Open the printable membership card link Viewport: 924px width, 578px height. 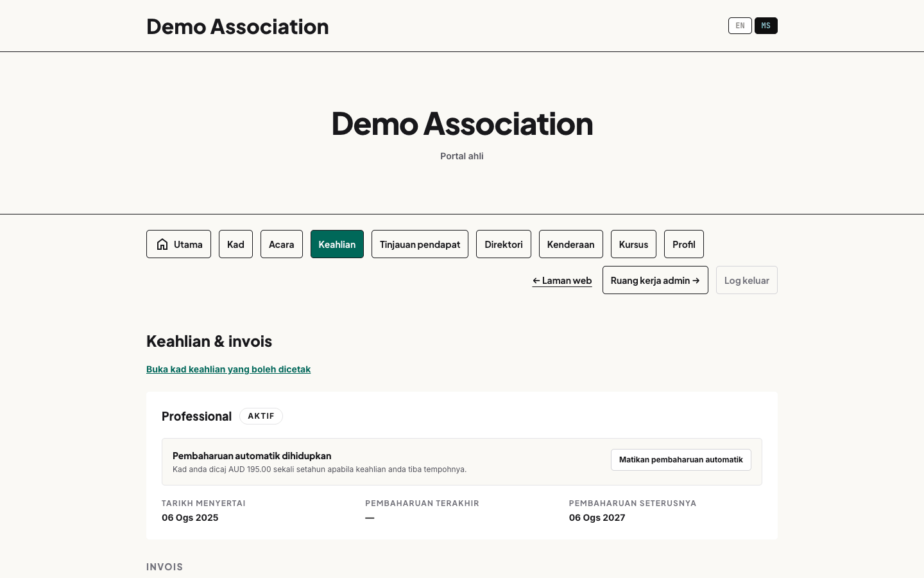[228, 369]
